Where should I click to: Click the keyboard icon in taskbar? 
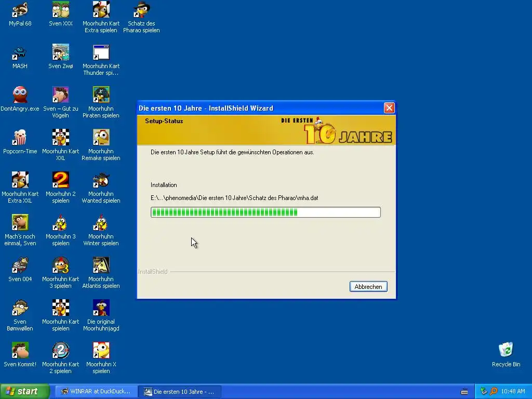click(464, 392)
